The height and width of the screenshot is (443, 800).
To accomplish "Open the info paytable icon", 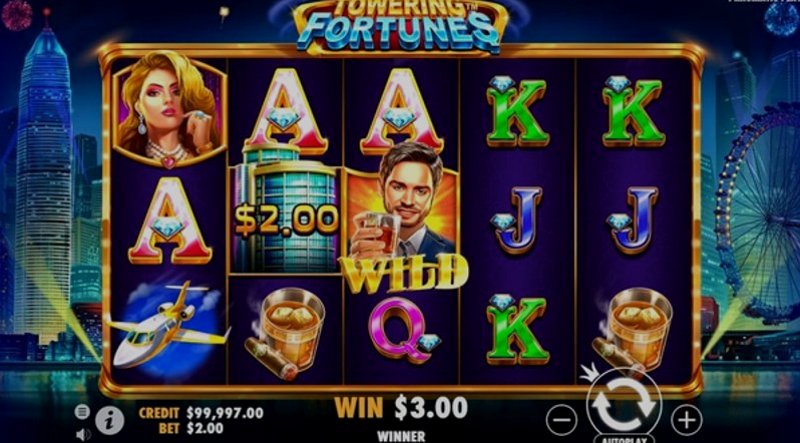I will click(x=110, y=421).
